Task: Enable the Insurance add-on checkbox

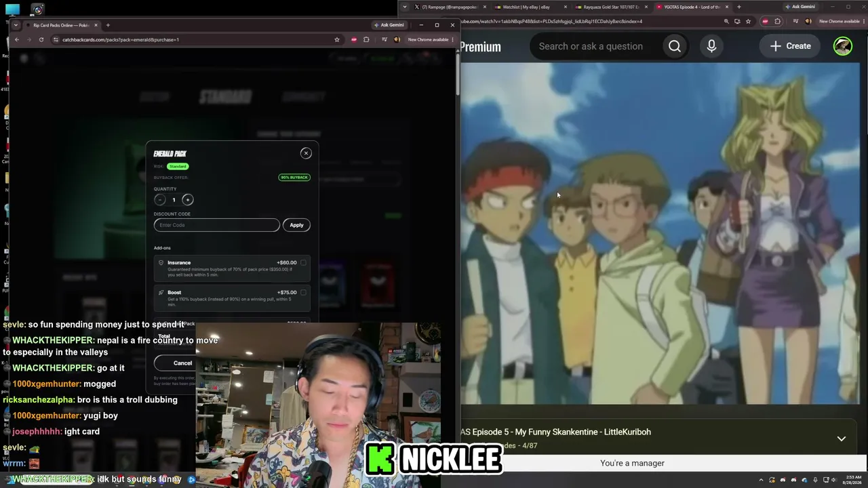Action: point(303,263)
